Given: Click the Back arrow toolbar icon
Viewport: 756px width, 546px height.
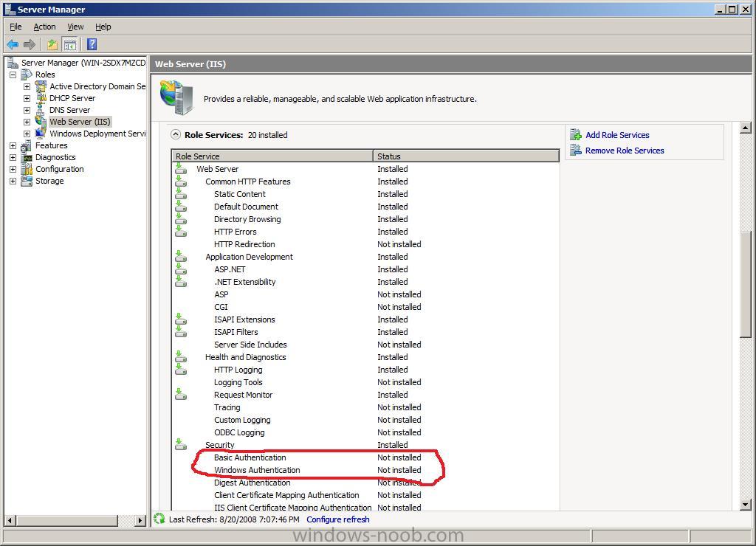Looking at the screenshot, I should [x=13, y=45].
